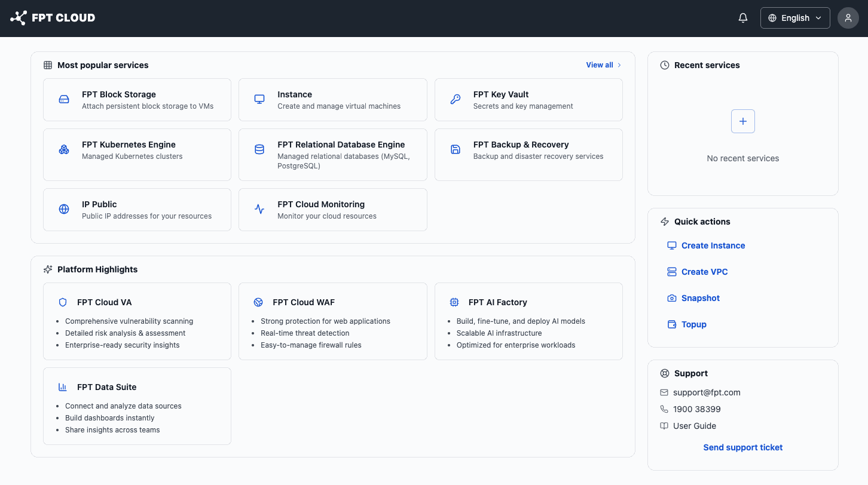This screenshot has height=485, width=868.
Task: Open FPT Relational Database Engine card title
Action: 341,145
